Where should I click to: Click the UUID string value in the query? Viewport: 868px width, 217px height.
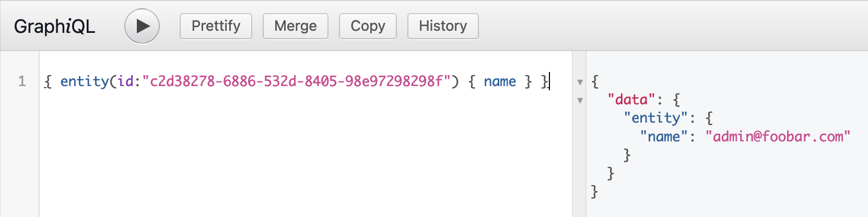(x=296, y=81)
